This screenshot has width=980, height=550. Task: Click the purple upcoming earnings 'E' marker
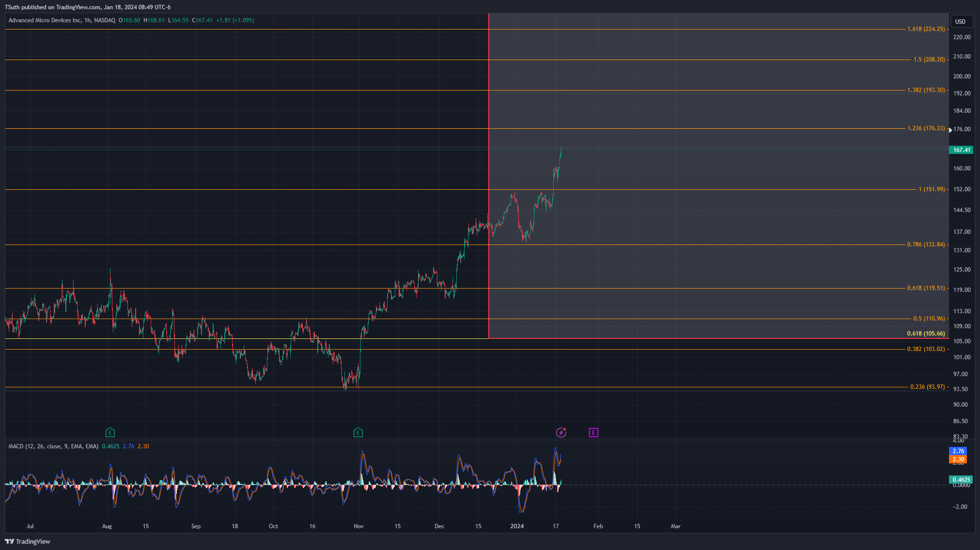tap(593, 432)
